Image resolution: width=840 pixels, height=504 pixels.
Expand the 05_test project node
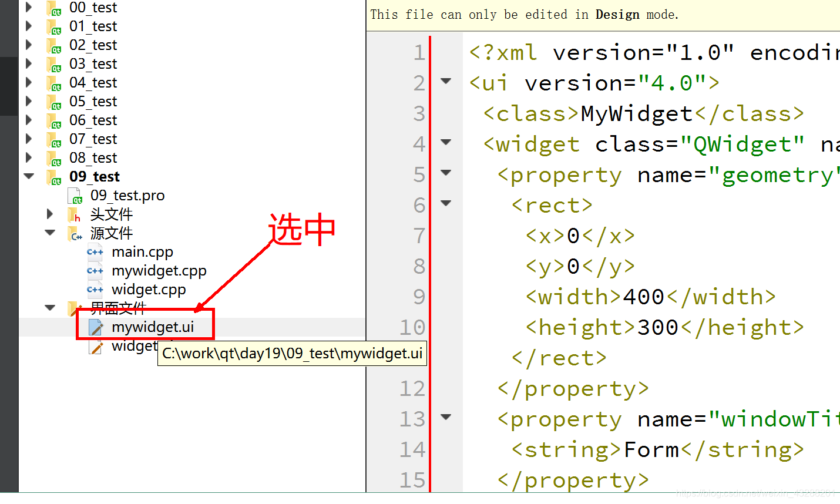(29, 101)
